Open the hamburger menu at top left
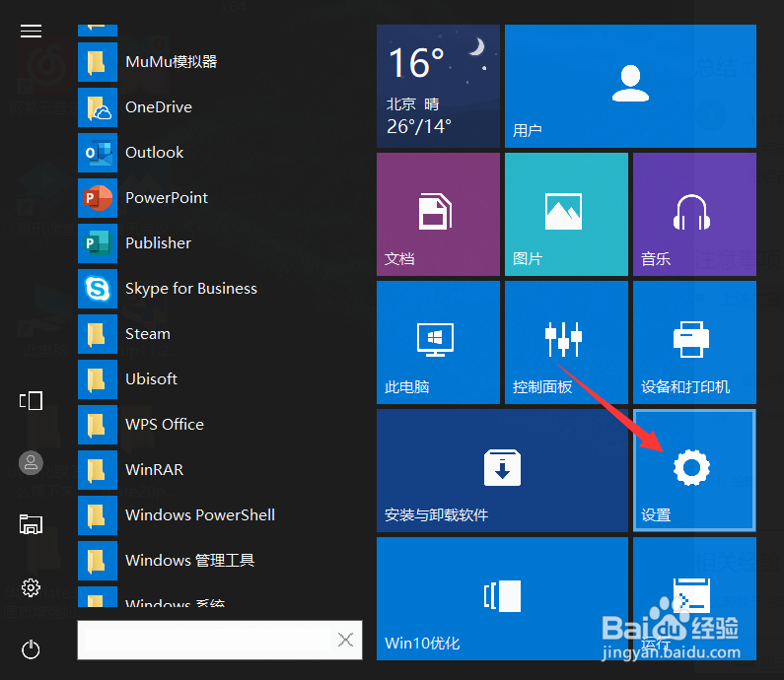 tap(31, 31)
